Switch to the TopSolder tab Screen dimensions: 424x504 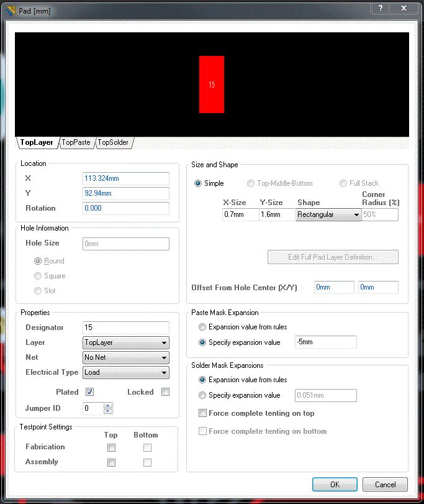click(113, 142)
